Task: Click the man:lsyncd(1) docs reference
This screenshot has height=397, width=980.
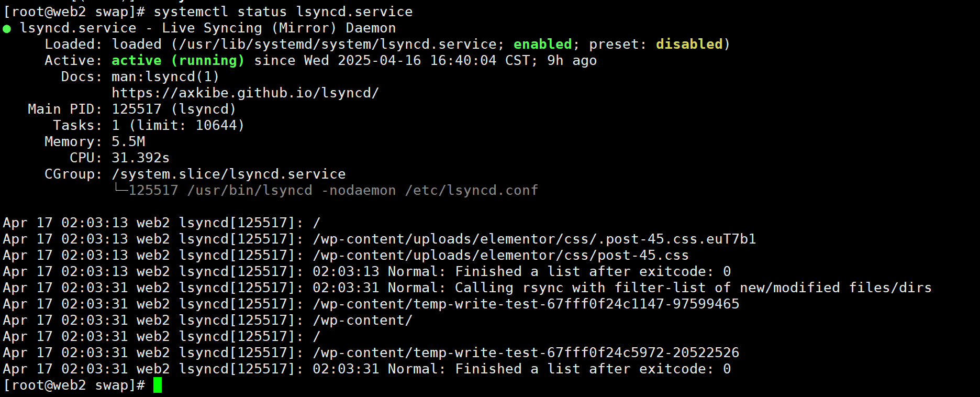Action: click(165, 77)
